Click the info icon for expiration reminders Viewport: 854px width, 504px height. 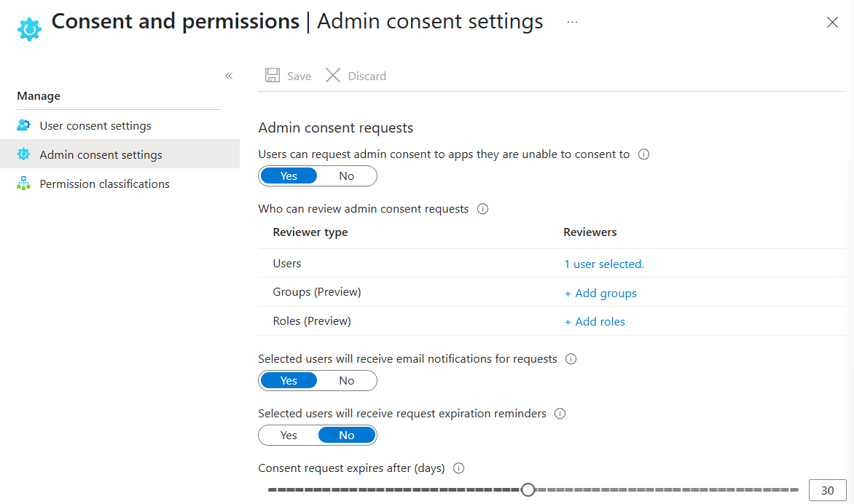click(x=560, y=413)
